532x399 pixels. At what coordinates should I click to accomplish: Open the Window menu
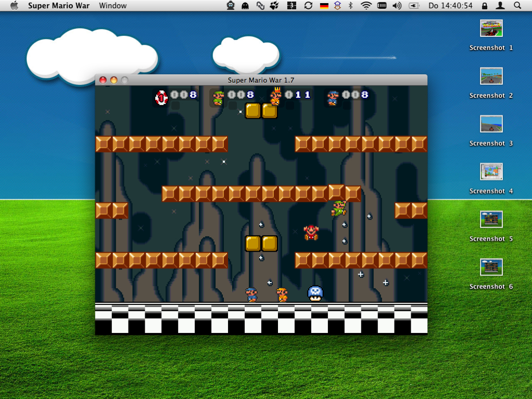point(112,5)
